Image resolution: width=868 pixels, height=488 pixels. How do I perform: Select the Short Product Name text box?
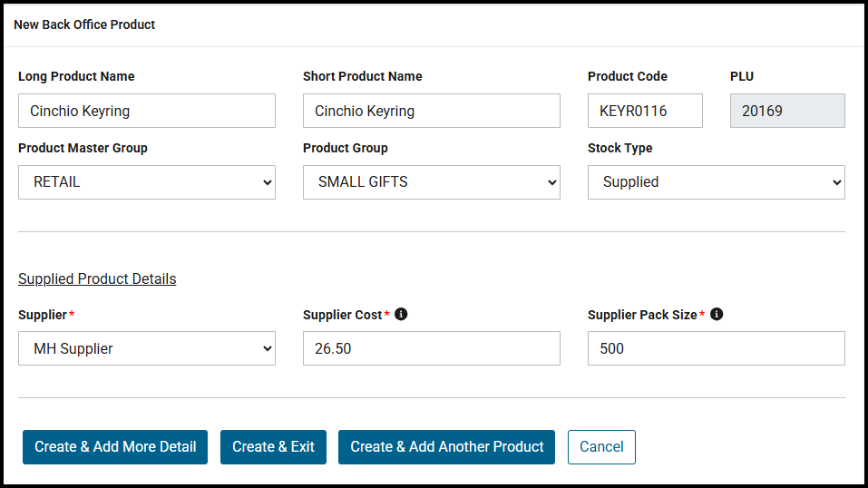click(432, 111)
